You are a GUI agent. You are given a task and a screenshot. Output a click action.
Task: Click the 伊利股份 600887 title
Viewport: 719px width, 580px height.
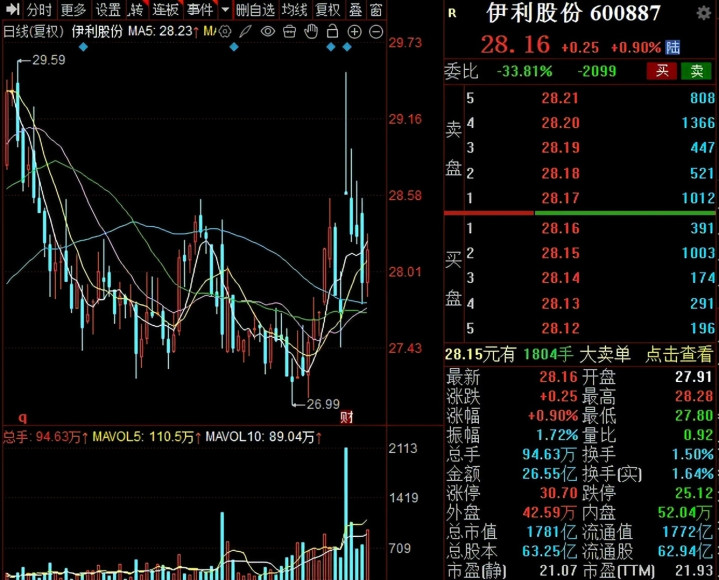573,13
